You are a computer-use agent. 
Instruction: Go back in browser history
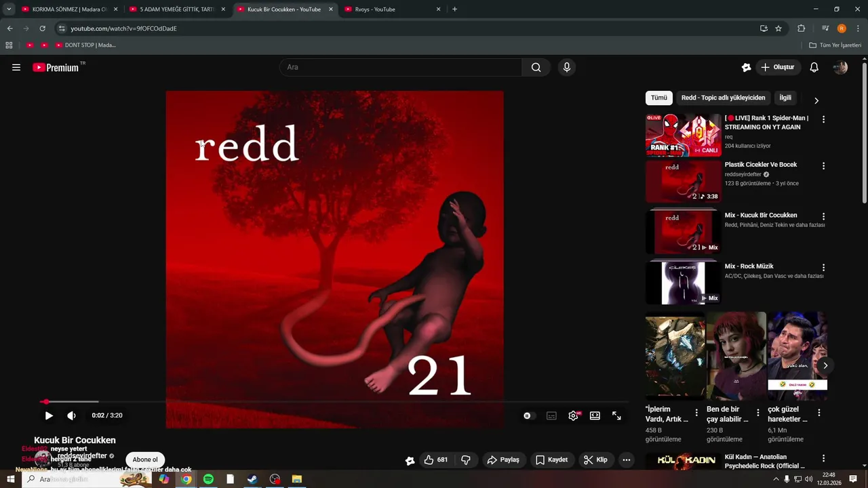point(9,28)
